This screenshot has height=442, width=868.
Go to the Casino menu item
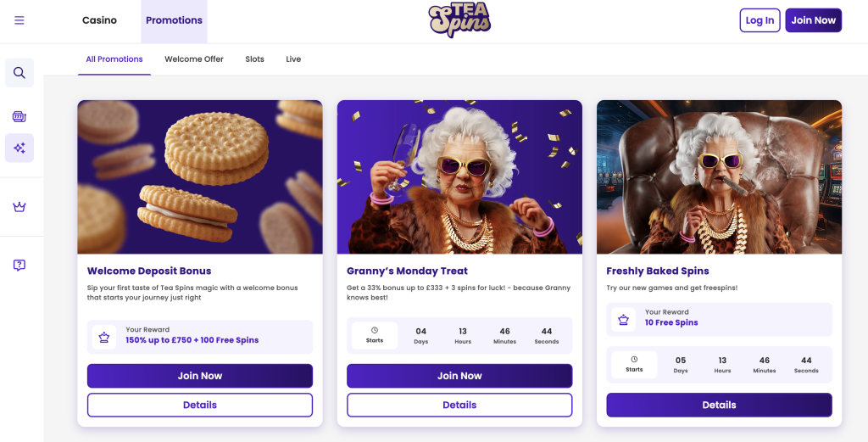[x=99, y=20]
